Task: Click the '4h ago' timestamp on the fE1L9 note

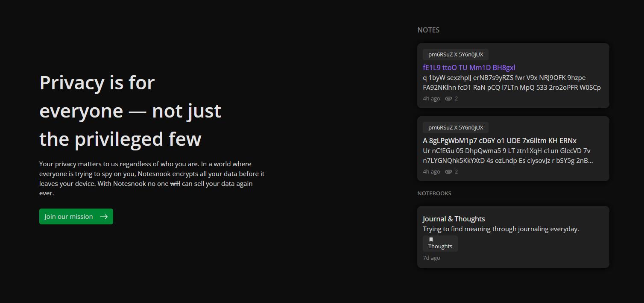Action: click(x=431, y=99)
